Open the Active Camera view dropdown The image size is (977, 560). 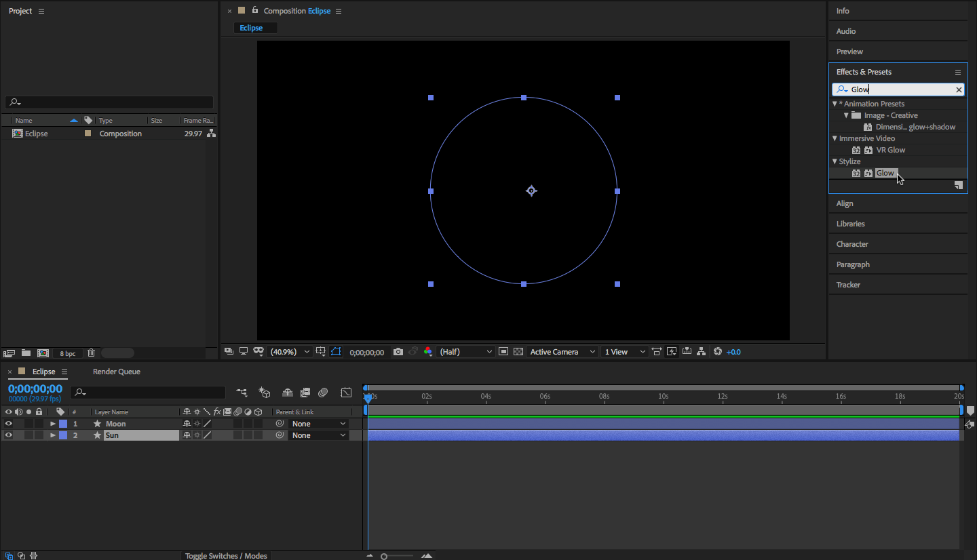point(562,352)
